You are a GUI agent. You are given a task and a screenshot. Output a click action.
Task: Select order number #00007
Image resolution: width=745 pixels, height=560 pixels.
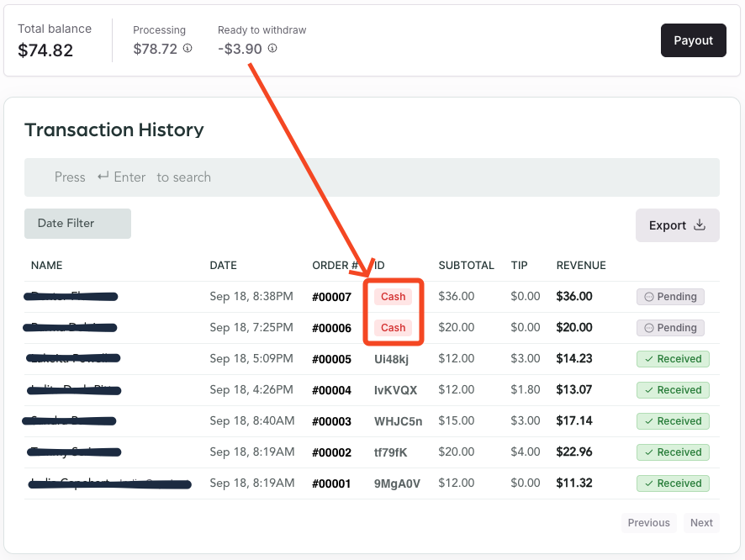331,298
